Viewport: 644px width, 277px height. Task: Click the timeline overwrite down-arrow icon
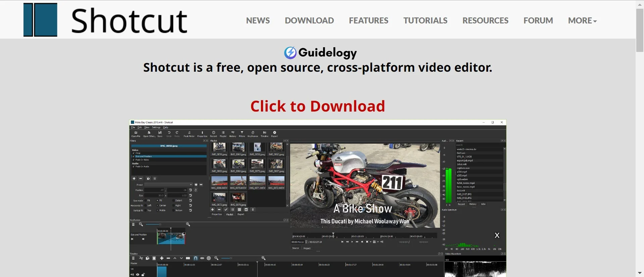pyautogui.click(x=181, y=258)
